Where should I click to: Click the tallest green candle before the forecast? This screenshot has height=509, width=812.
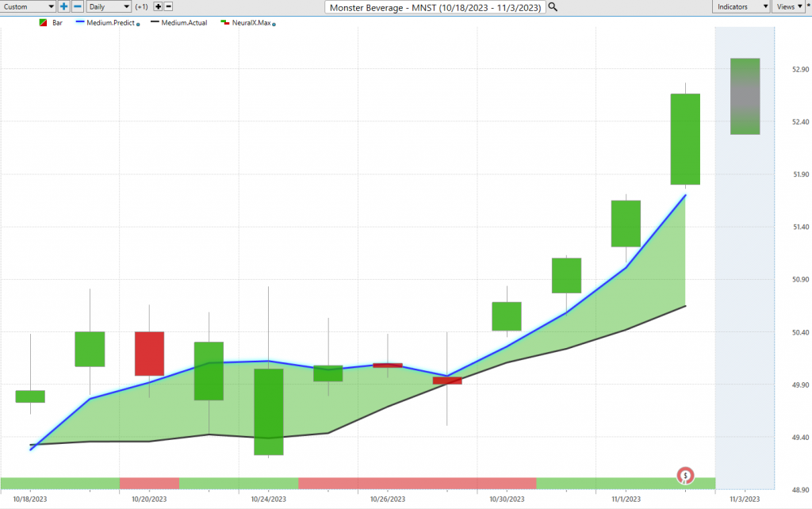tap(685, 140)
